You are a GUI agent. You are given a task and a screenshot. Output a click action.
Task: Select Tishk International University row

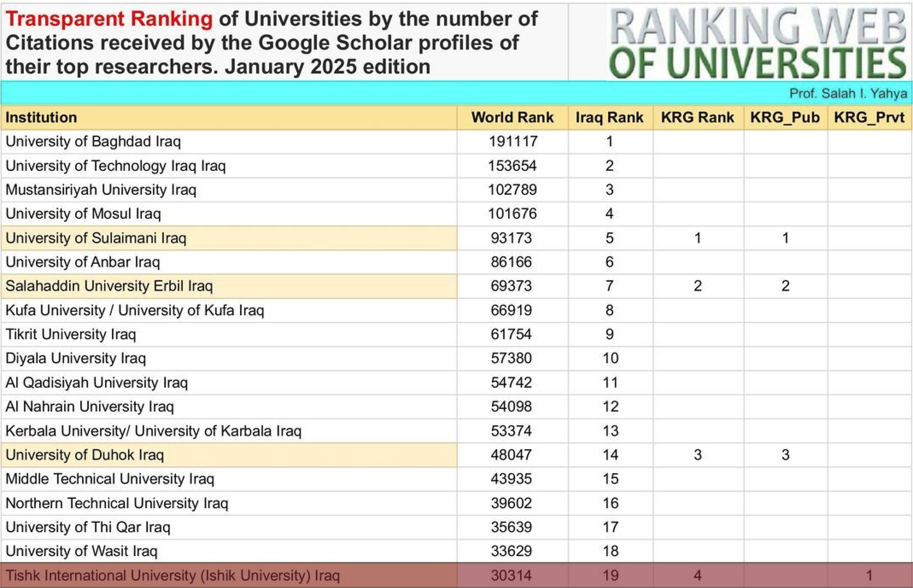[173, 576]
